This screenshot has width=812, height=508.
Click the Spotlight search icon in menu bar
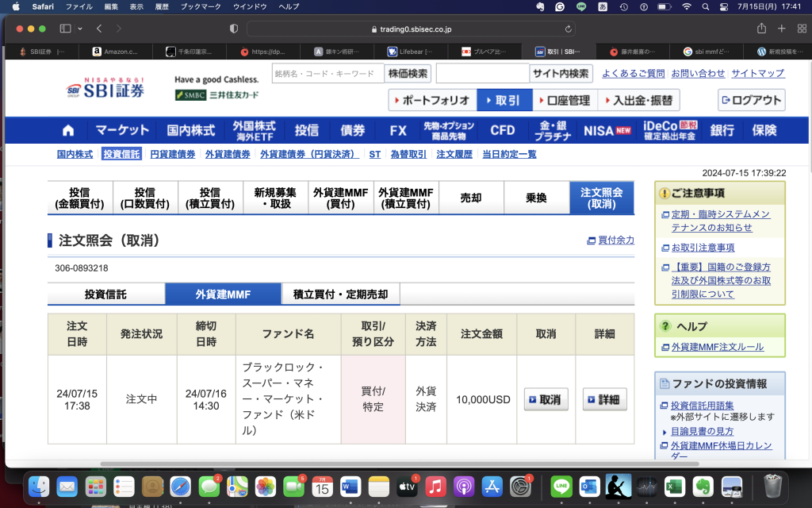(x=705, y=7)
